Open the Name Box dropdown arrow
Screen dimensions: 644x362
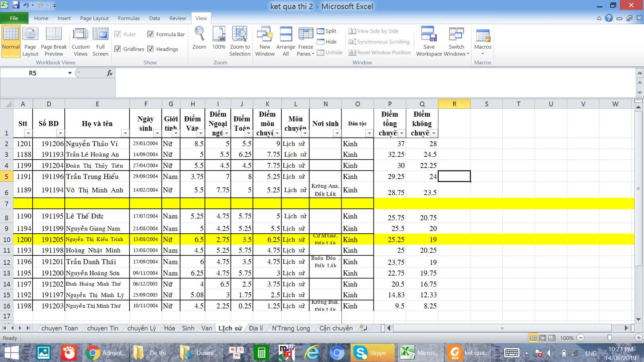click(x=70, y=73)
